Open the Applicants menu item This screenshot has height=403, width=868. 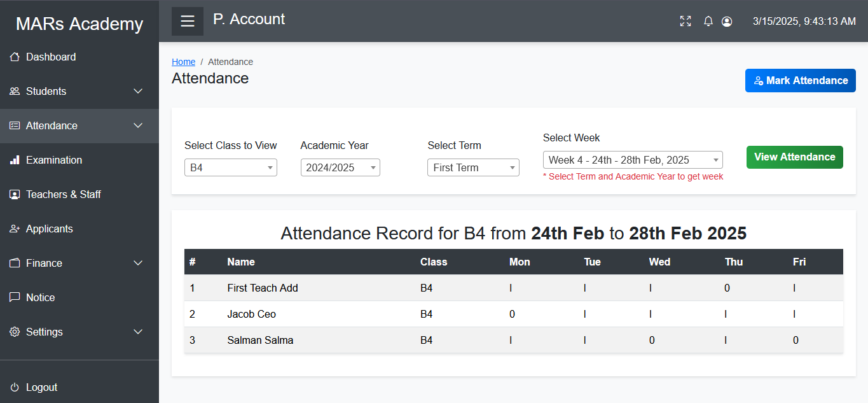[x=79, y=229]
